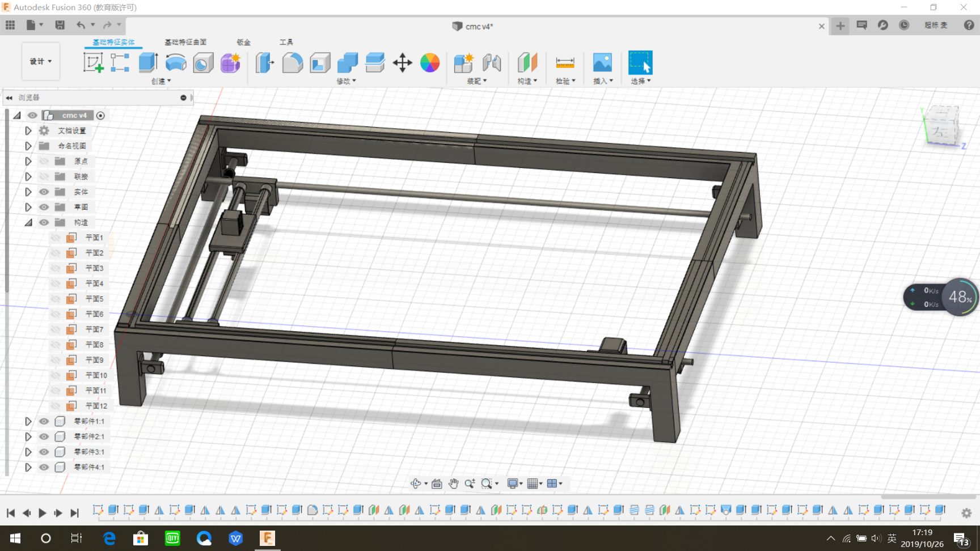Switch to the 工具 tab
Screen dimensions: 980x551
pos(286,43)
